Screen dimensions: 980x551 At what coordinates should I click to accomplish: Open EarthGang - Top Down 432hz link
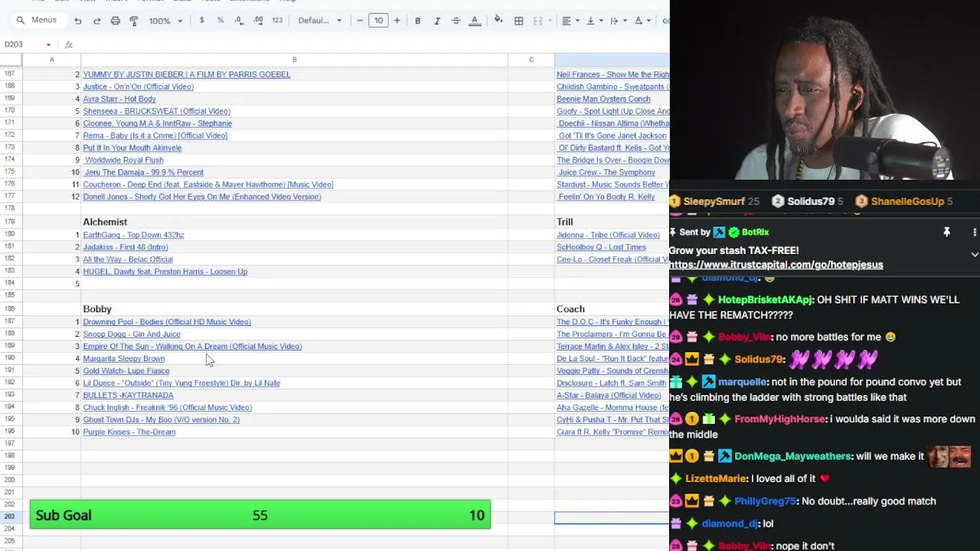pos(133,235)
